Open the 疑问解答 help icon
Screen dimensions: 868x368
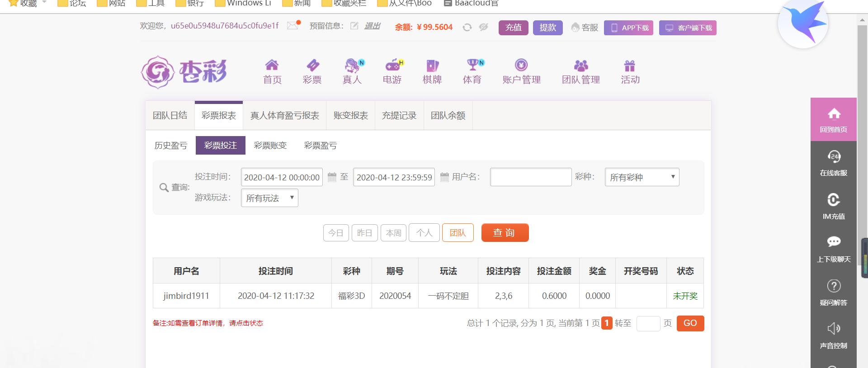point(833,286)
